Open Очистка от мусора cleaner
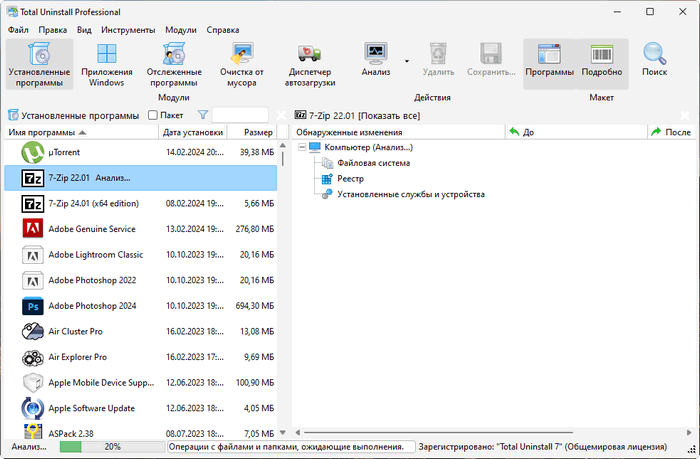 (x=242, y=64)
